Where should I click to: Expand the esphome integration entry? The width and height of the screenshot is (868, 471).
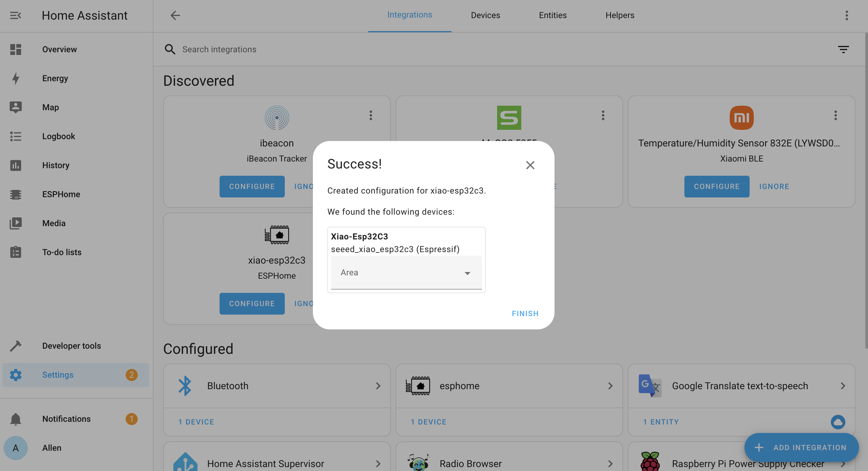pos(509,386)
